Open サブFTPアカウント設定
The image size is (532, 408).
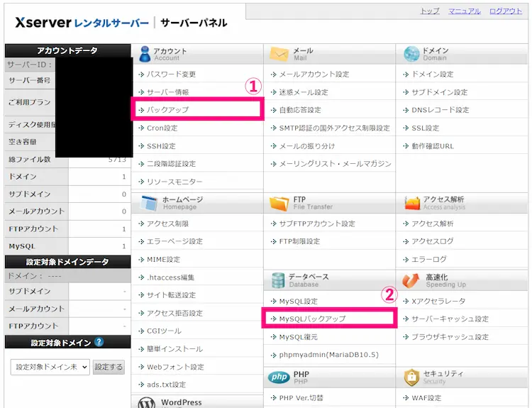[x=317, y=224]
